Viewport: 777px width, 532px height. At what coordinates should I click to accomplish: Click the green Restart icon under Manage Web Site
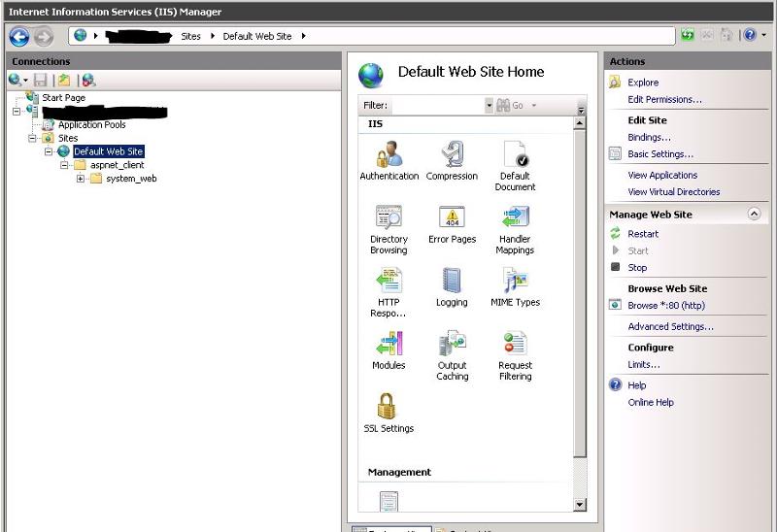(615, 233)
